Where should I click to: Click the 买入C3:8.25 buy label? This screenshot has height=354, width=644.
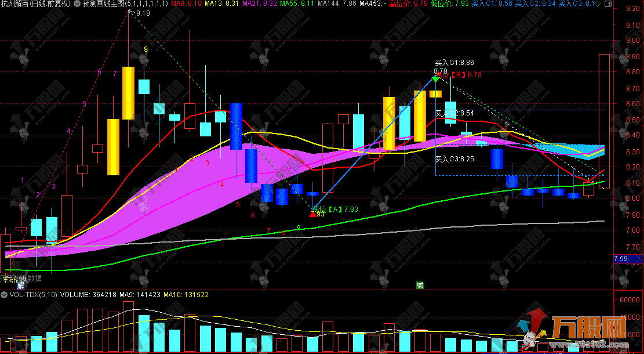[454, 158]
